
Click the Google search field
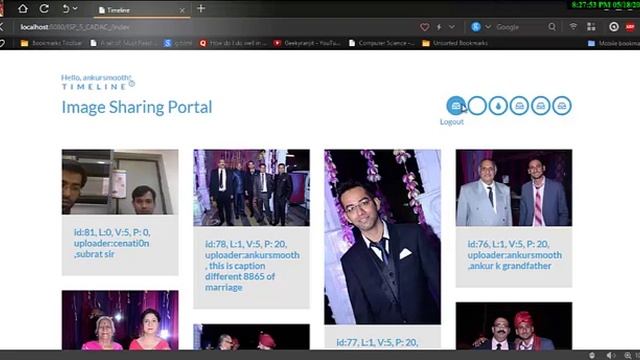520,27
